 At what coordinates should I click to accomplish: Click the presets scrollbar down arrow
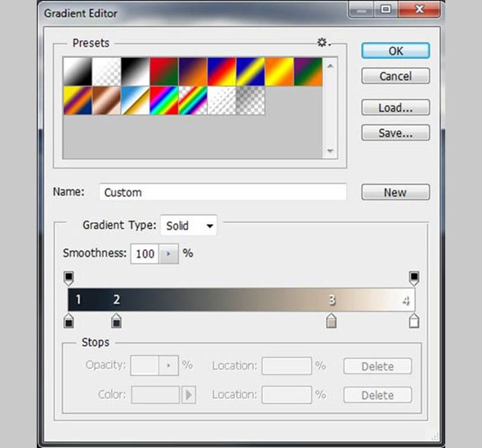330,150
